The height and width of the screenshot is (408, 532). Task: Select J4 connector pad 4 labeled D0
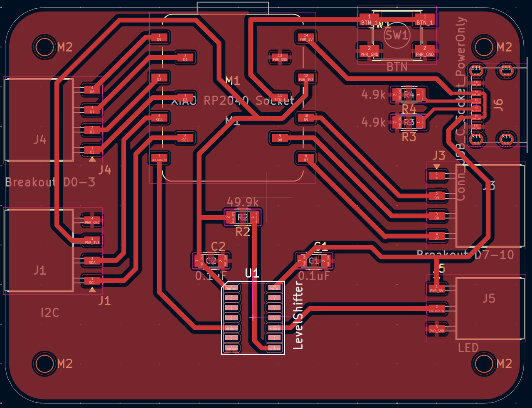coord(92,89)
